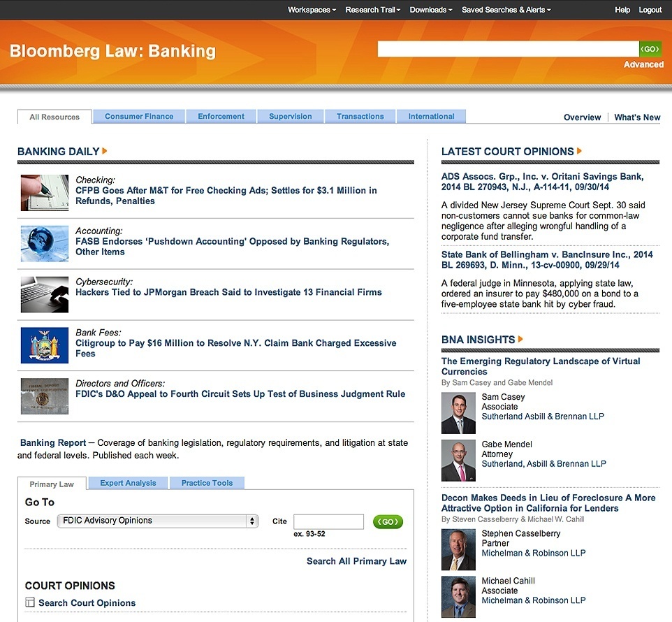Click the Search Court Opinions link

pyautogui.click(x=87, y=602)
